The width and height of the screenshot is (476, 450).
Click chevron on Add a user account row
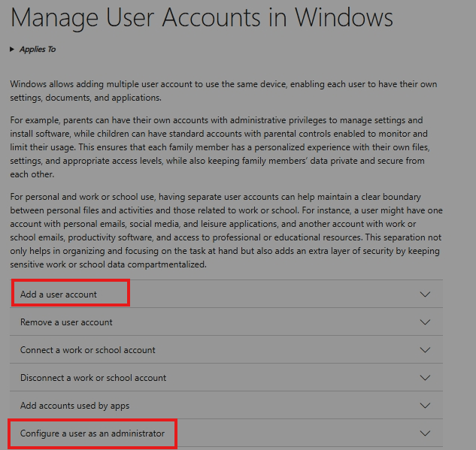[x=425, y=294]
